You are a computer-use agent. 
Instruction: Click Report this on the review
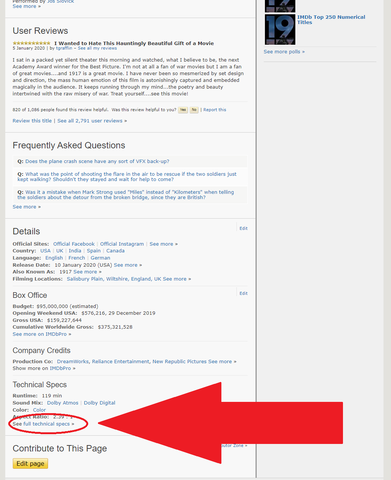click(x=215, y=110)
